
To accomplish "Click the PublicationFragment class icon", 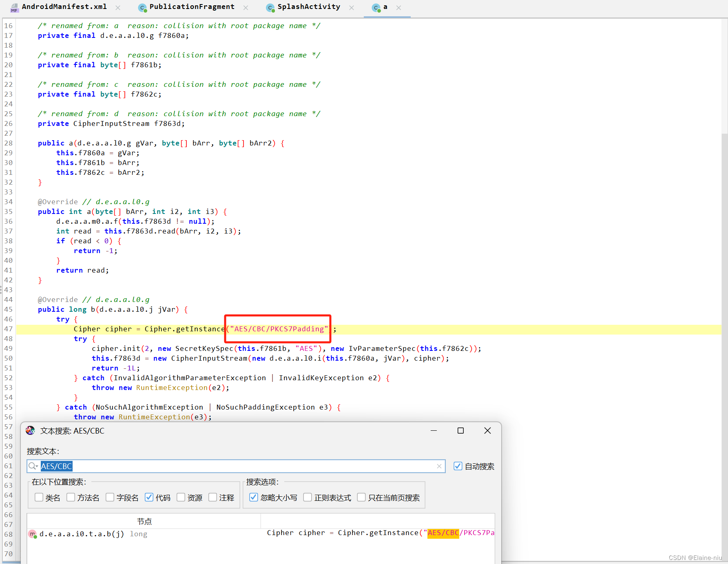I will pos(142,8).
